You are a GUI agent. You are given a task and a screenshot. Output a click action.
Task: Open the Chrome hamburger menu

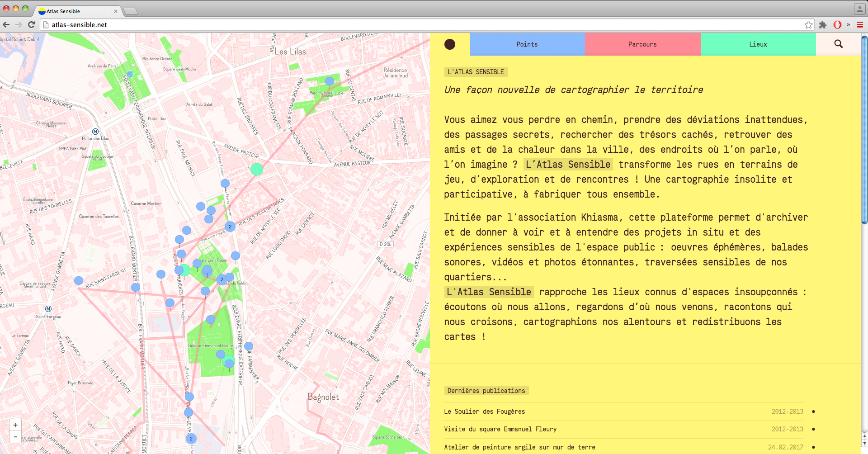860,25
